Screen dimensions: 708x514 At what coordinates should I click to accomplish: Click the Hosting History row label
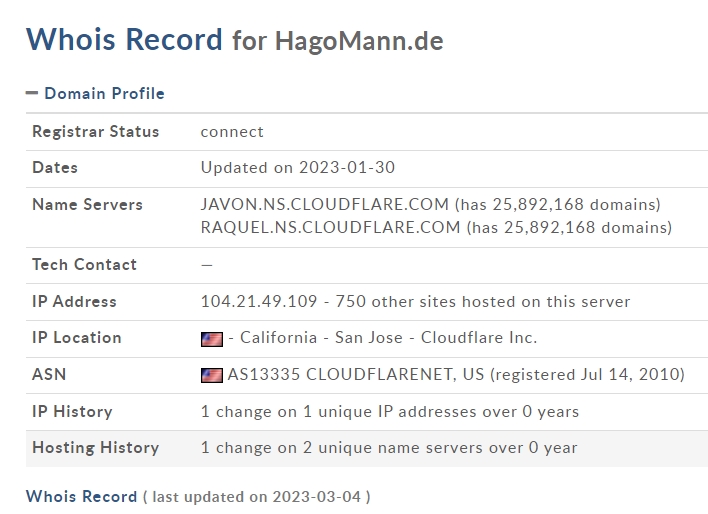point(96,448)
